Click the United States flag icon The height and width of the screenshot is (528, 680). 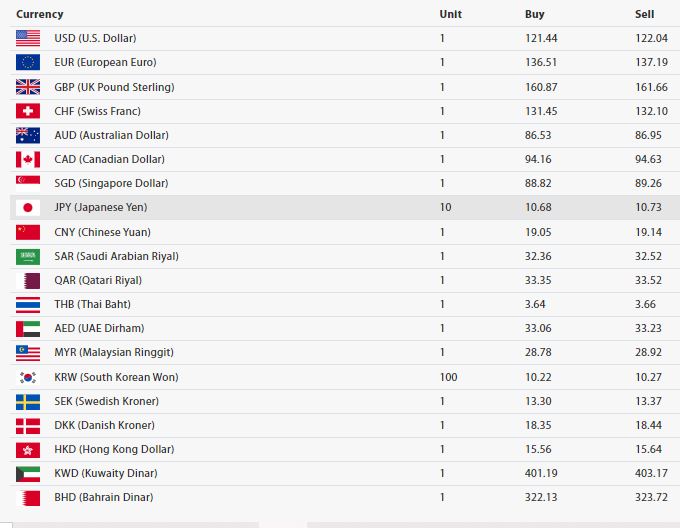point(28,38)
